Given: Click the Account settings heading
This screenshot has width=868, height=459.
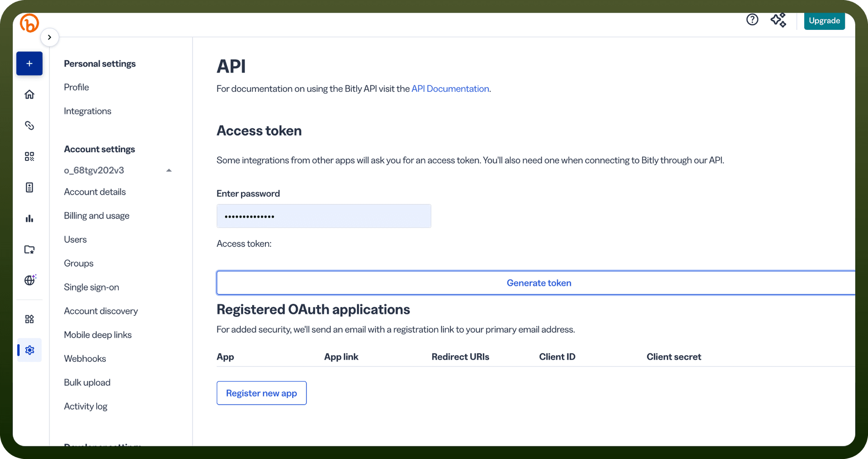Looking at the screenshot, I should tap(99, 149).
